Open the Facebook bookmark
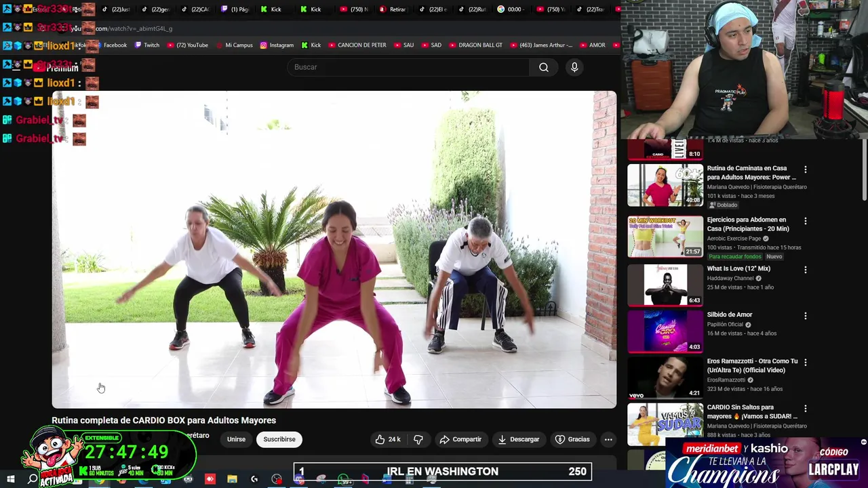The width and height of the screenshot is (868, 488). coord(111,45)
